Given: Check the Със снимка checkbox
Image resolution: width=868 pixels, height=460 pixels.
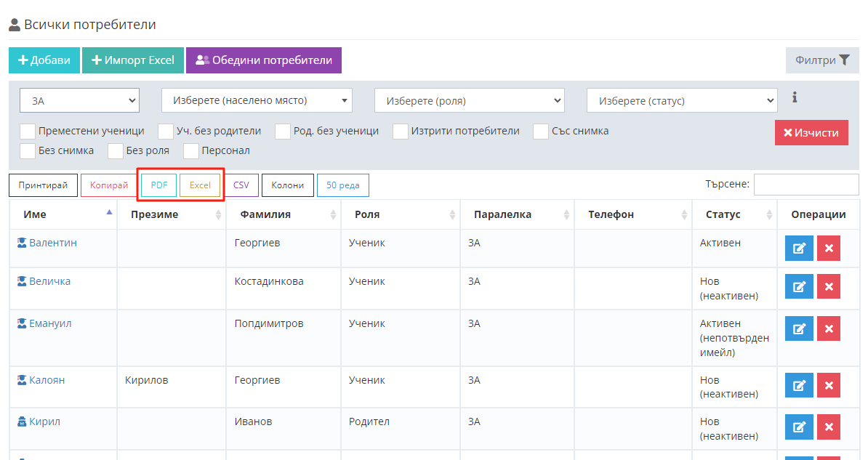Looking at the screenshot, I should (x=541, y=132).
